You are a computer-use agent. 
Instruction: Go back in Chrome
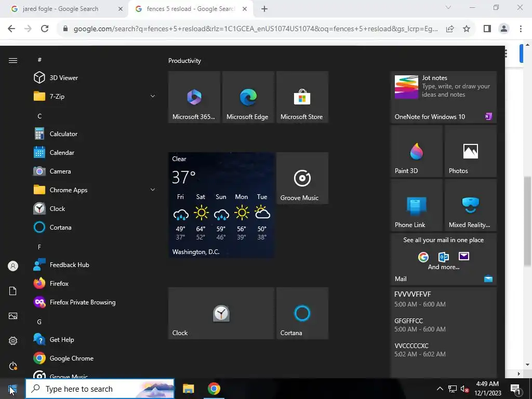pos(11,29)
